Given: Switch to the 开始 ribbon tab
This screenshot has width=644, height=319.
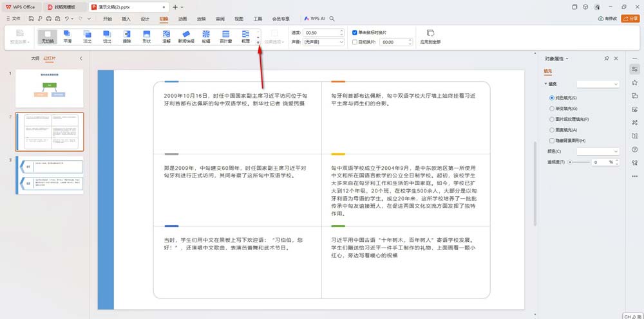Looking at the screenshot, I should 107,19.
